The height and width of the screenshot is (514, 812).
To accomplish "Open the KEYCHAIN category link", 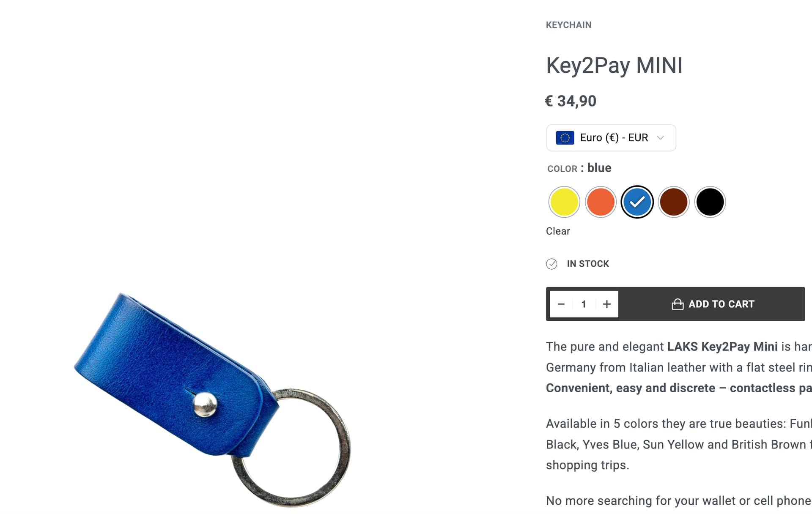I will pyautogui.click(x=568, y=25).
